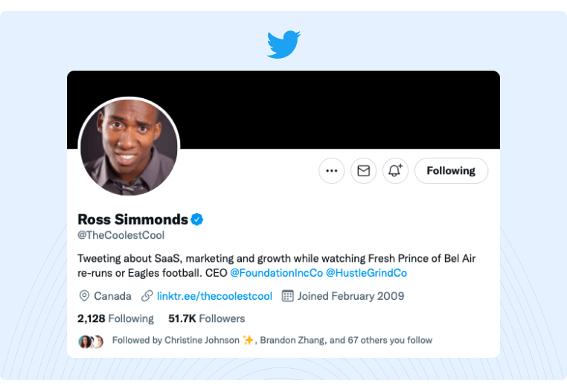Open the @FoundationIncCo mention link
Screen dimensions: 567x392
276,273
